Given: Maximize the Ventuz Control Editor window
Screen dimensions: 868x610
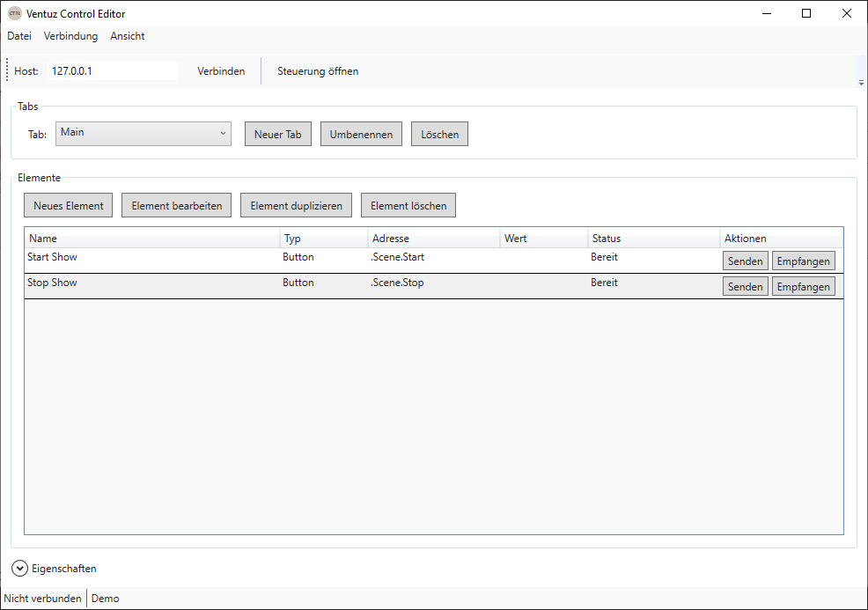Looking at the screenshot, I should tap(806, 13).
